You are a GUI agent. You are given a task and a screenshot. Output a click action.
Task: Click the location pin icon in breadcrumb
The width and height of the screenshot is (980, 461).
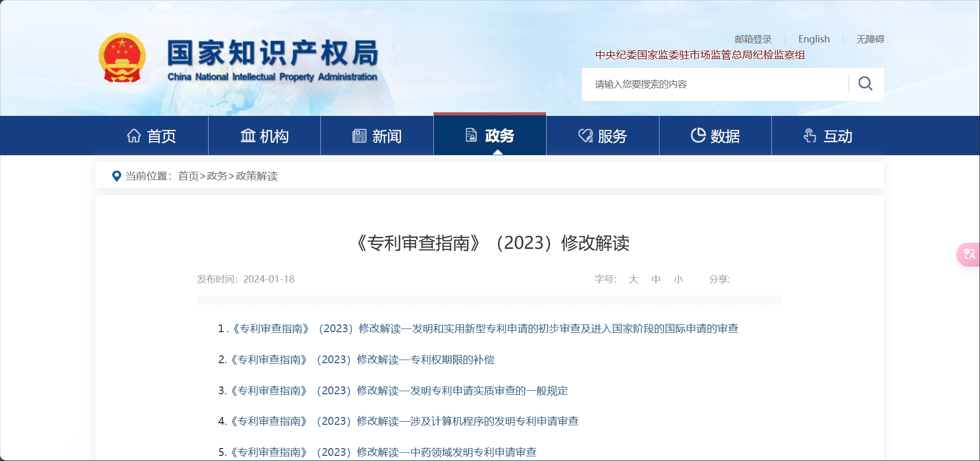tap(116, 176)
